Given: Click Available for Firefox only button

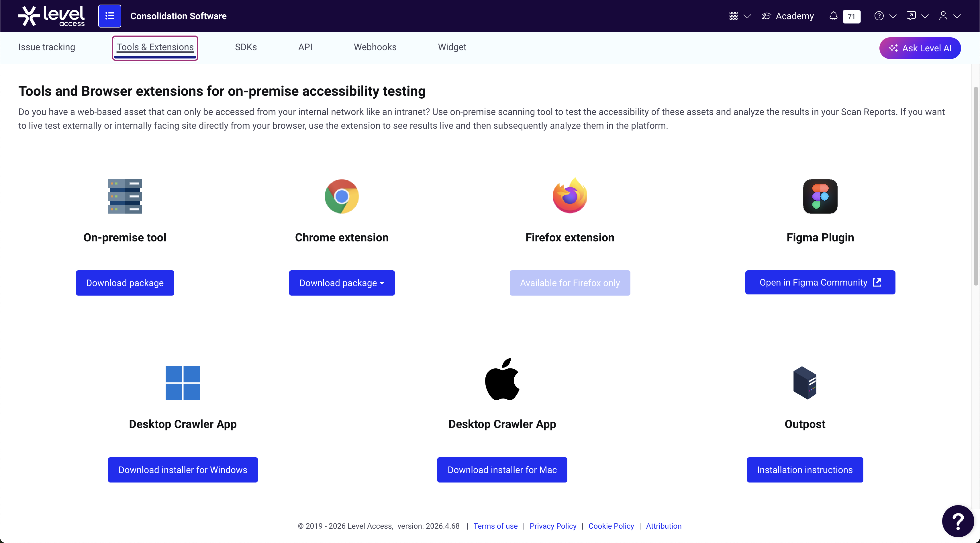Looking at the screenshot, I should [570, 283].
